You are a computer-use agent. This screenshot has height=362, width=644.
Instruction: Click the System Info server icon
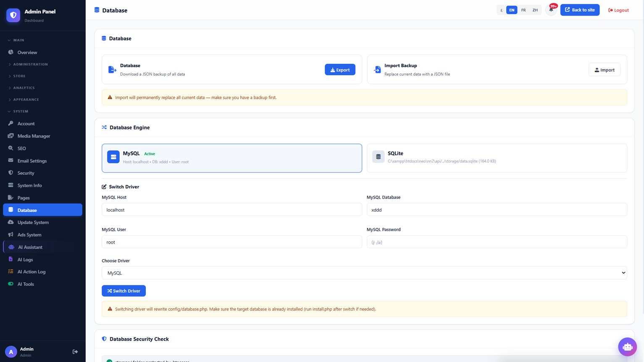click(x=11, y=185)
